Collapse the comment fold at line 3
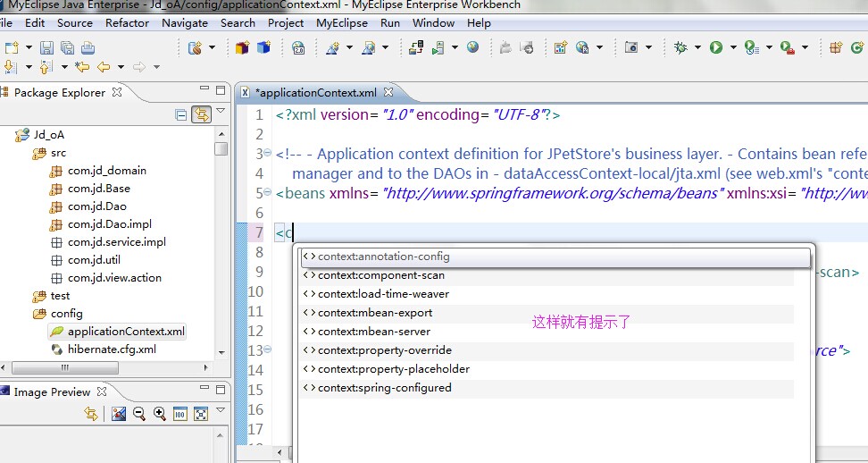The image size is (868, 463). (267, 152)
